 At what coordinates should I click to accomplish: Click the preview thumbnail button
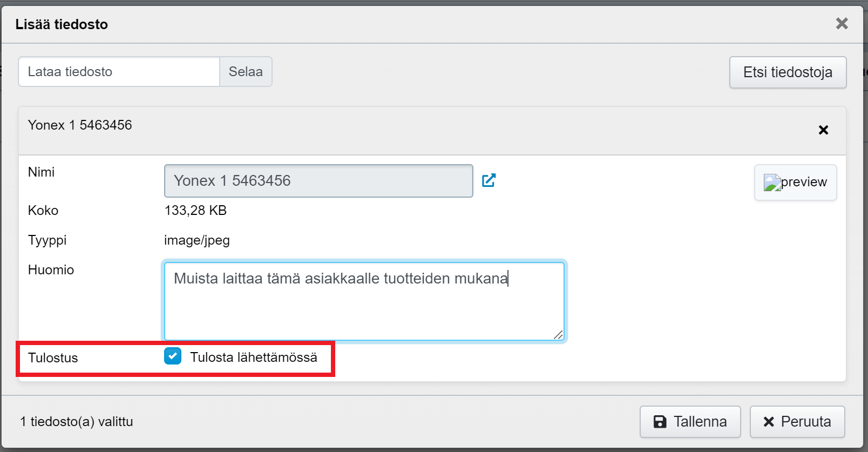pyautogui.click(x=795, y=183)
